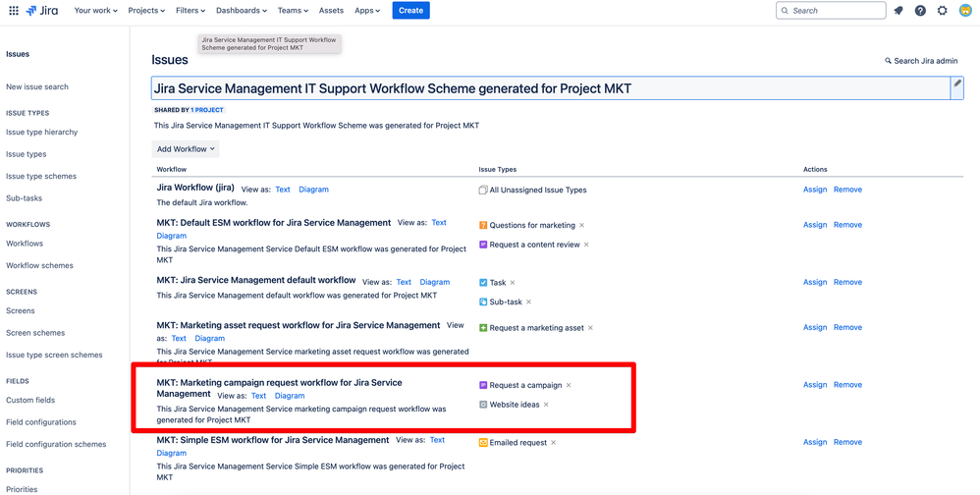Open Assets in the top navigation
980x495 pixels.
coord(331,11)
